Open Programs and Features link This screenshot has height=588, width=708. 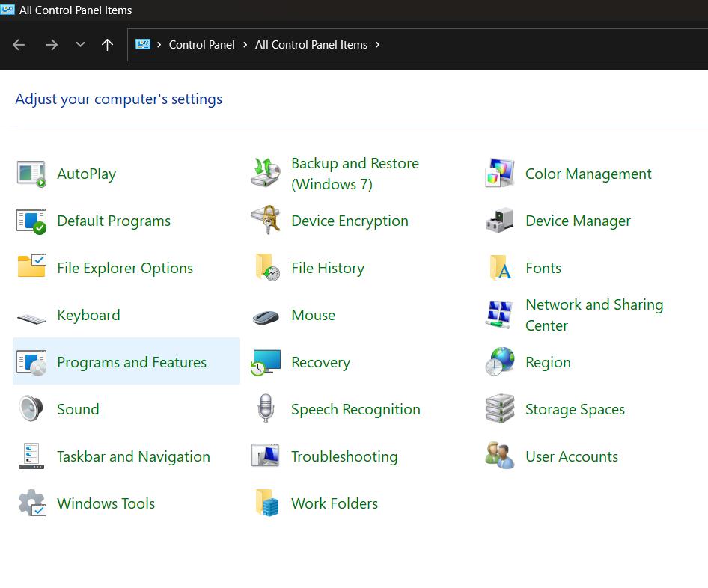click(x=132, y=362)
